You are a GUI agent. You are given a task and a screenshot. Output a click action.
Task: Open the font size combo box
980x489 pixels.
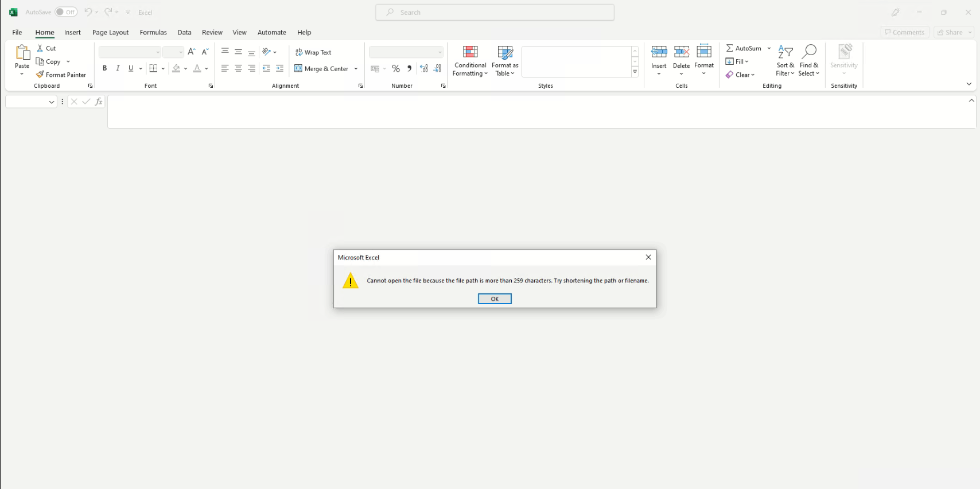[x=173, y=52]
